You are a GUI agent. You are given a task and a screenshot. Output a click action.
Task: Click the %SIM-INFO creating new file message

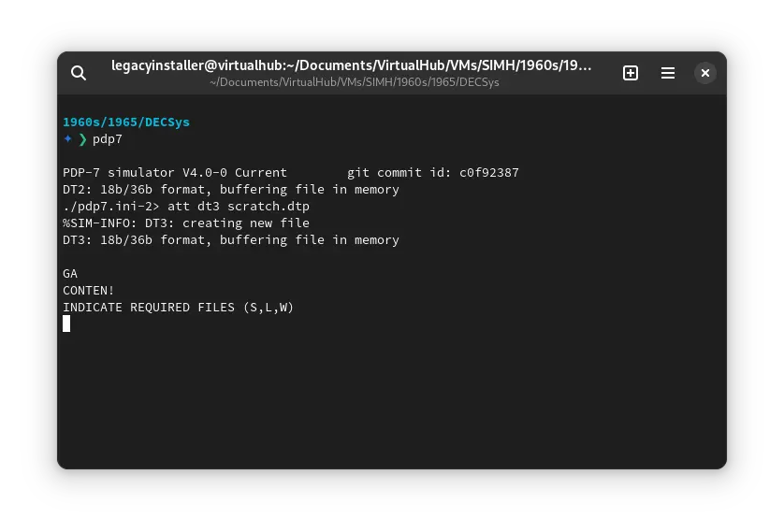tap(185, 223)
